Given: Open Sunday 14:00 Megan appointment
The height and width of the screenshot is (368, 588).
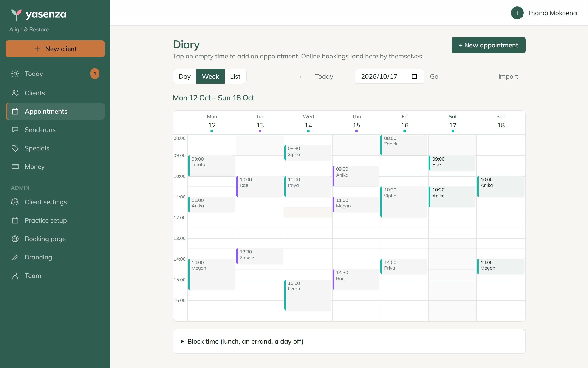Looking at the screenshot, I should (500, 267).
